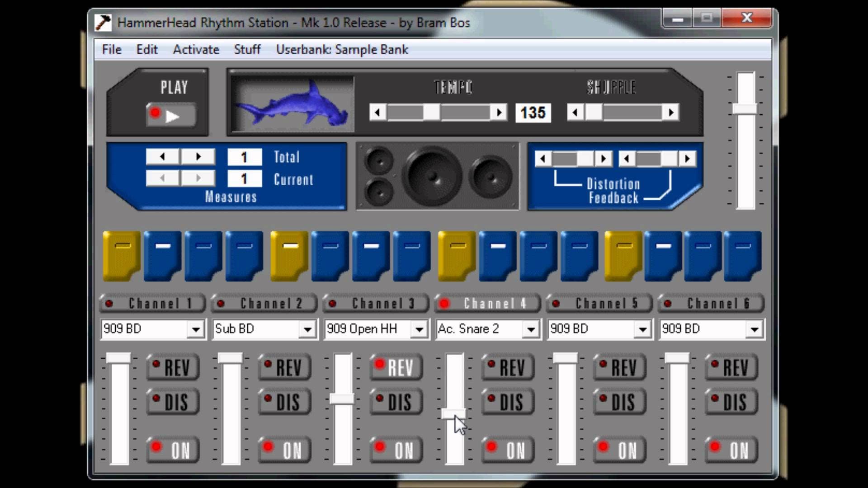
Task: Increase shuffle with the right arrow
Action: [671, 112]
